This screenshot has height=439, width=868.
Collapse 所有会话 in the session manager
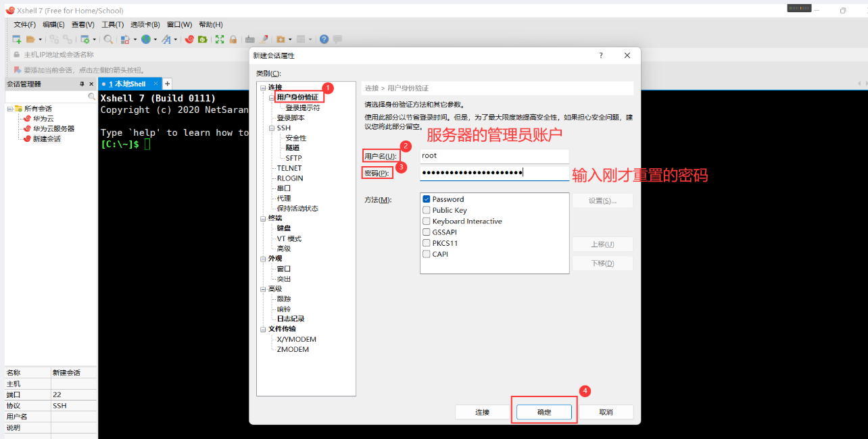click(x=10, y=109)
